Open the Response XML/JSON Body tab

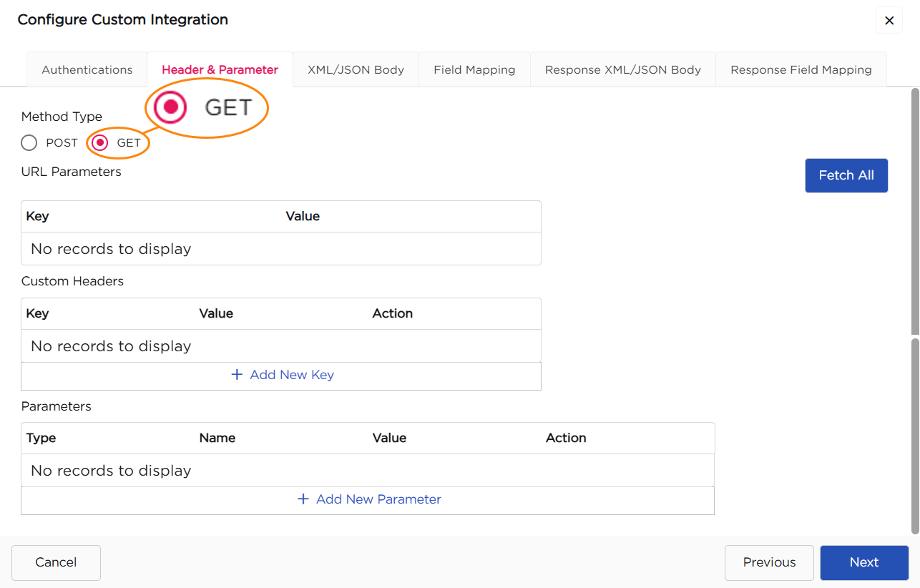pos(622,70)
